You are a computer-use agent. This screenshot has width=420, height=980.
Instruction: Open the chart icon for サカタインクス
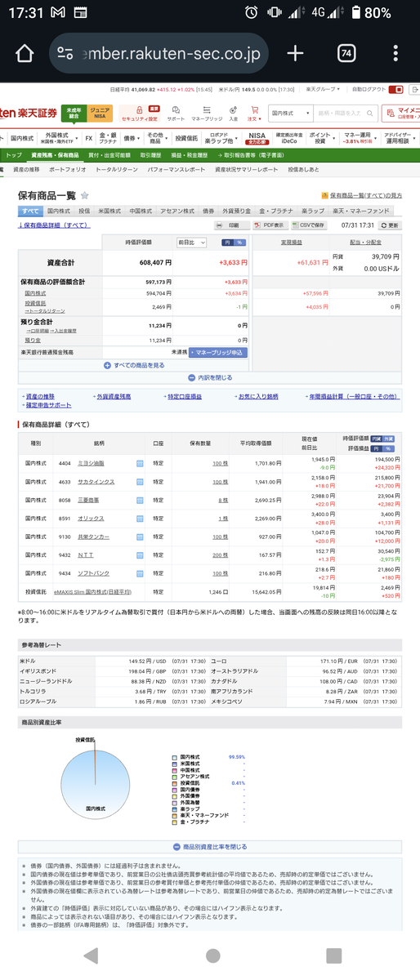pos(140,482)
